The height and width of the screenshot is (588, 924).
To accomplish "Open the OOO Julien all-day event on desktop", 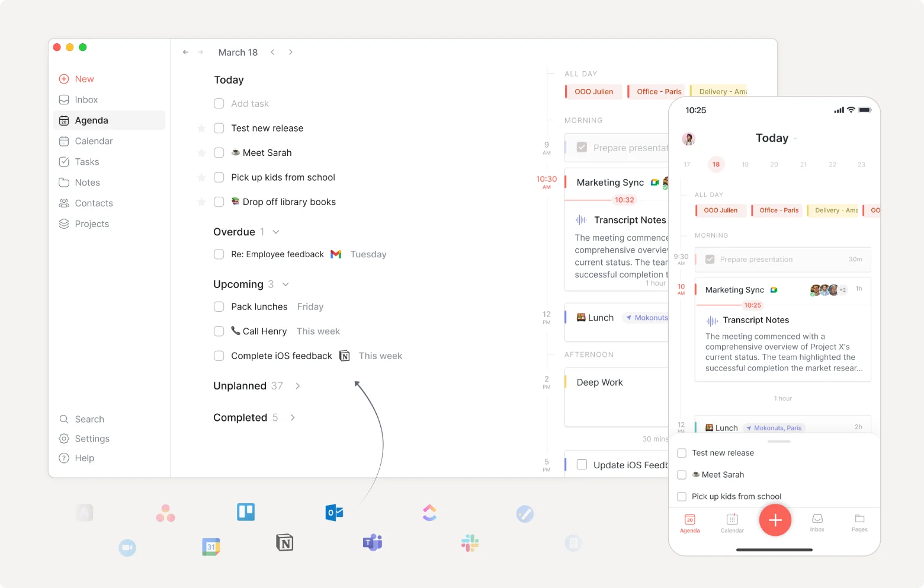I will 593,91.
